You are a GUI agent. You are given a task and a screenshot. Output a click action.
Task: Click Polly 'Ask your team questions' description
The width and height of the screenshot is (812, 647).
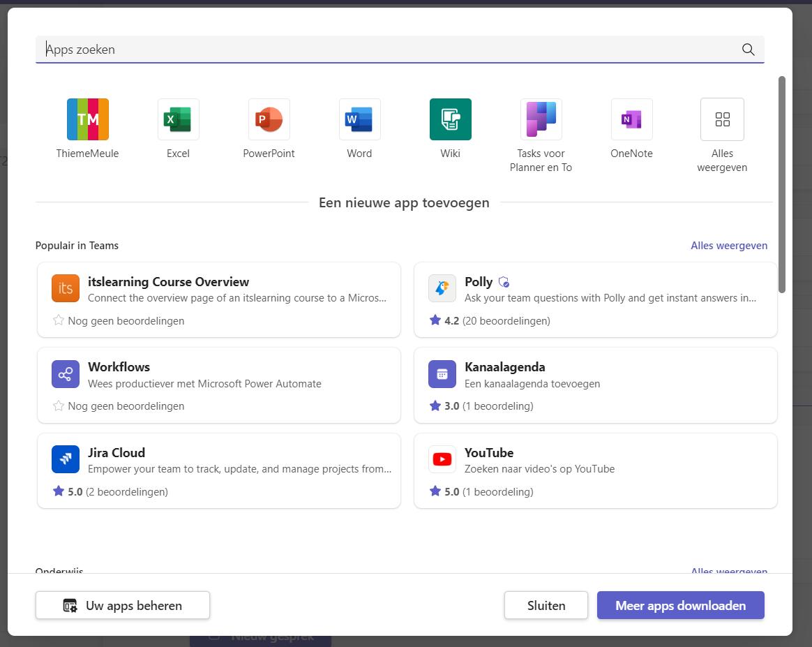coord(610,298)
